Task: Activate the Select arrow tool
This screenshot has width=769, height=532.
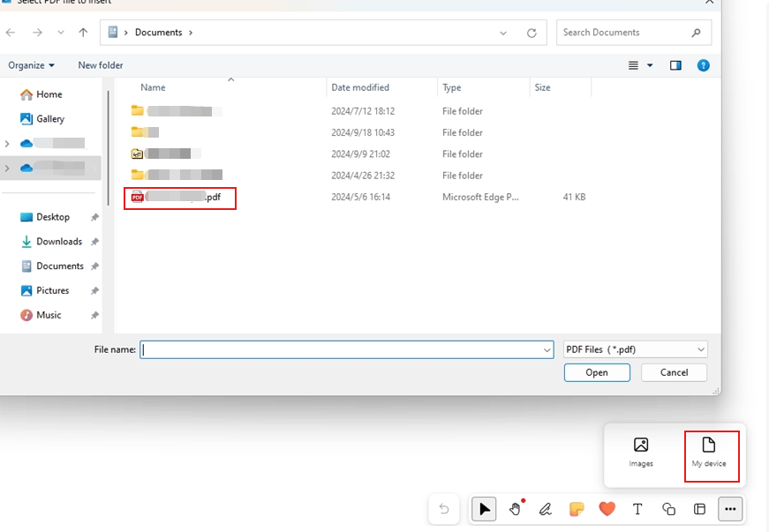Action: [x=484, y=509]
